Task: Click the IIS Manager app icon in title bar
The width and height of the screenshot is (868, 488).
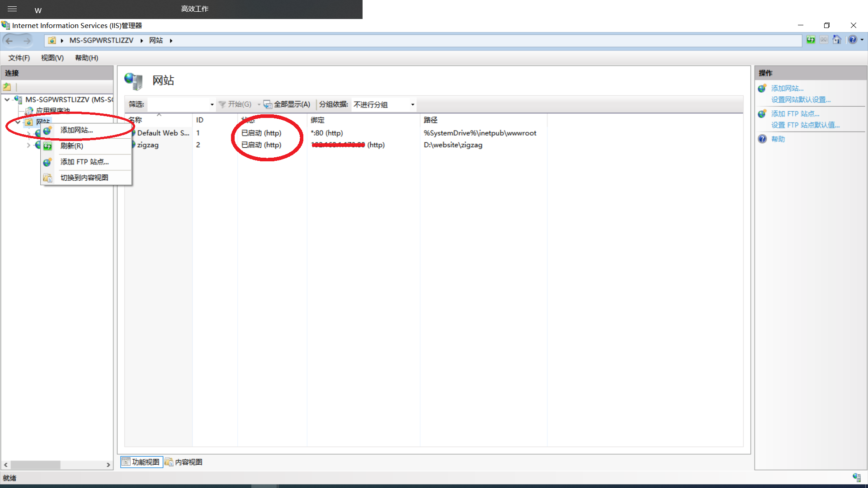Action: point(5,25)
